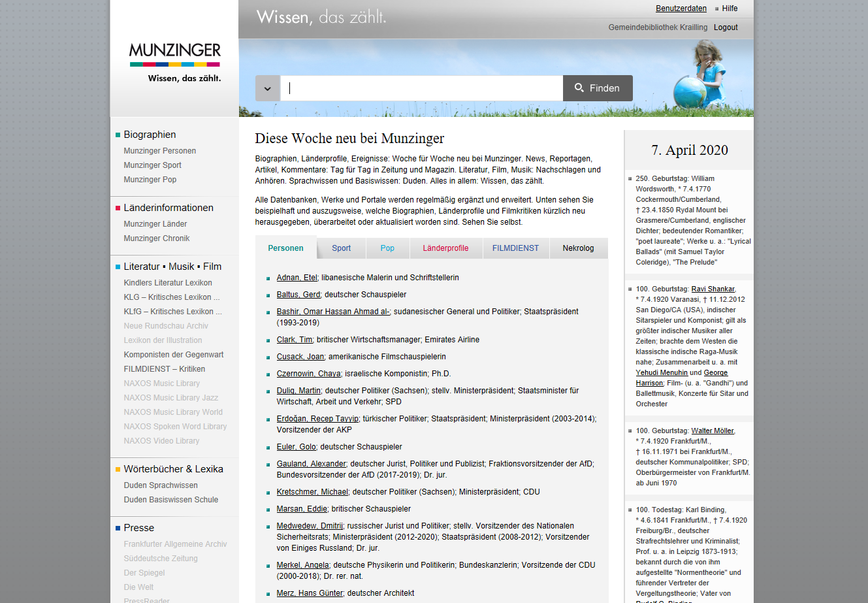The image size is (868, 603).
Task: Switch to the Sport tab
Action: coord(341,248)
